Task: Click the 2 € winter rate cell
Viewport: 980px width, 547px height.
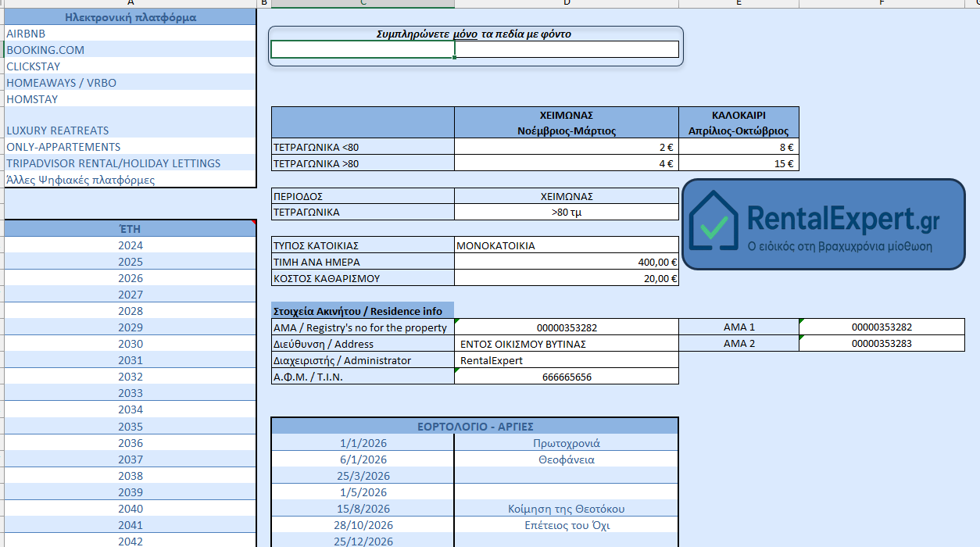Action: 567,147
